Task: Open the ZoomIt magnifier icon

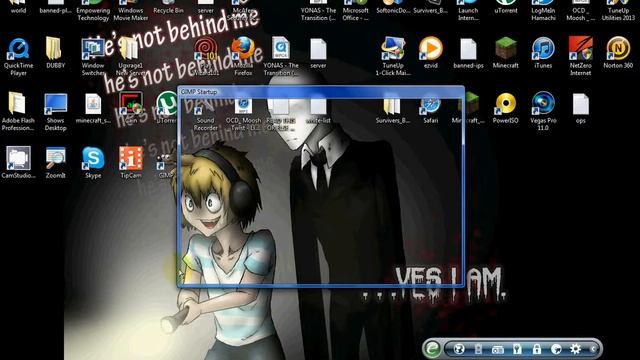Action: (x=55, y=158)
